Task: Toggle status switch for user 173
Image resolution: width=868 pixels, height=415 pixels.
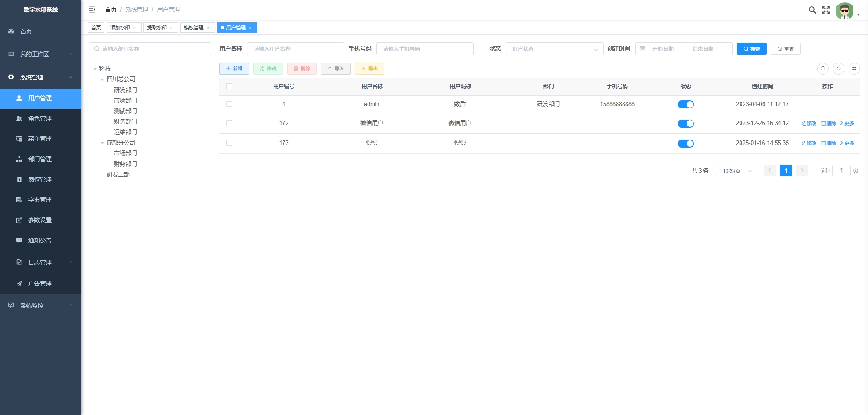Action: tap(686, 144)
